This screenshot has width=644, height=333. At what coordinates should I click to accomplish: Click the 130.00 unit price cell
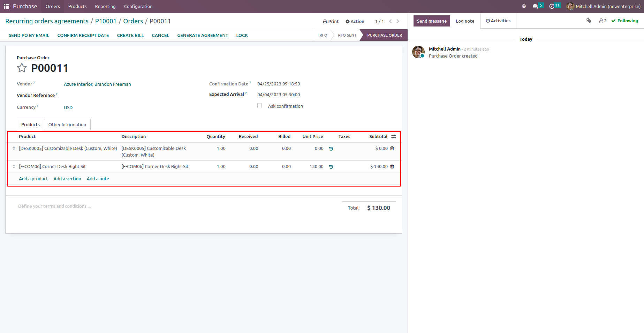click(x=317, y=167)
